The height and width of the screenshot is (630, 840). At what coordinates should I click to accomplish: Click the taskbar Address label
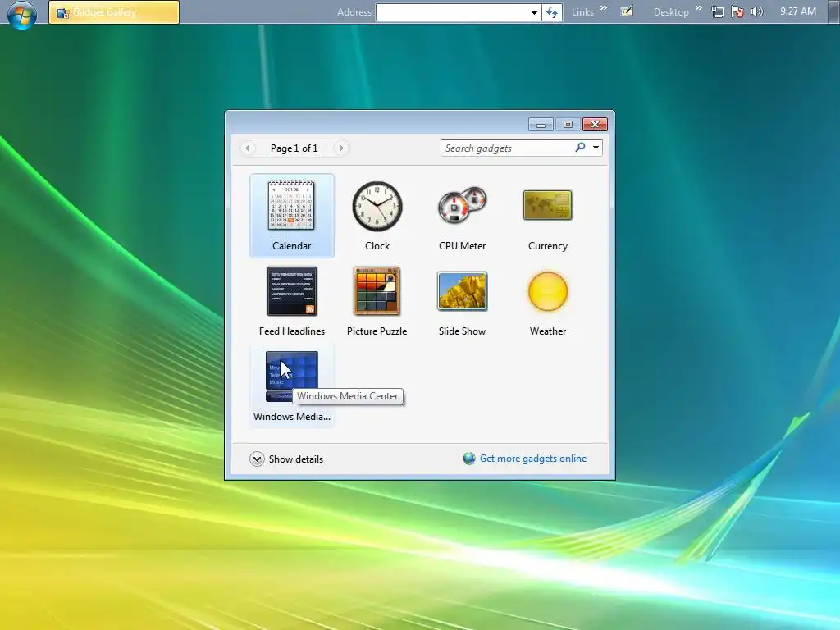pyautogui.click(x=354, y=12)
